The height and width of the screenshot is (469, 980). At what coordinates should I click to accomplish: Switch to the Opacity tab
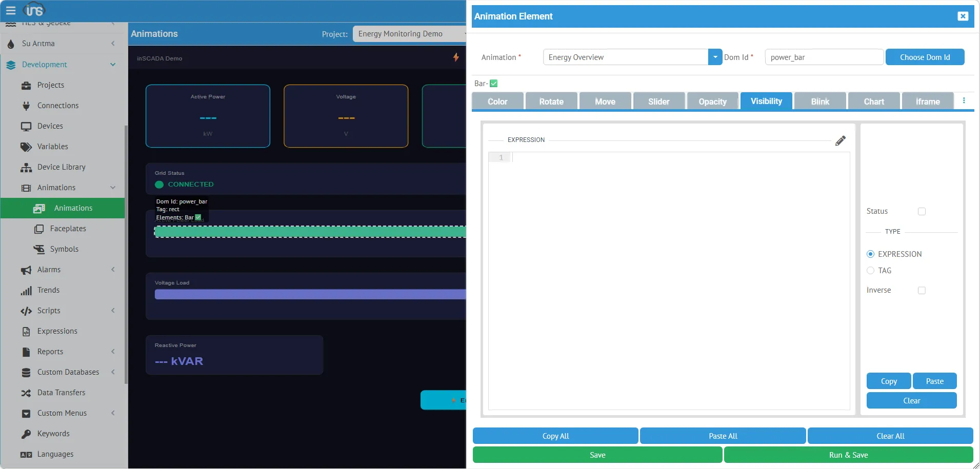712,101
